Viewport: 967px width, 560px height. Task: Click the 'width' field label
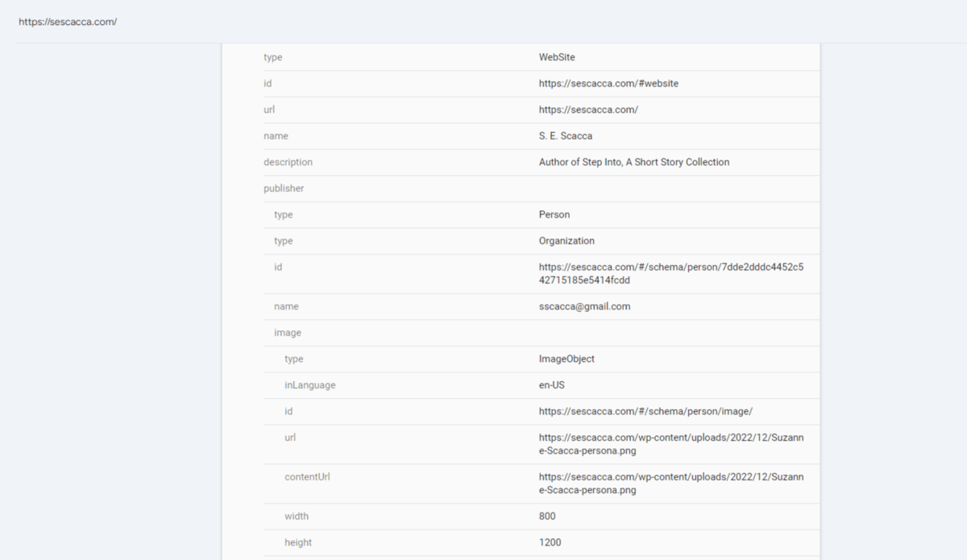297,516
